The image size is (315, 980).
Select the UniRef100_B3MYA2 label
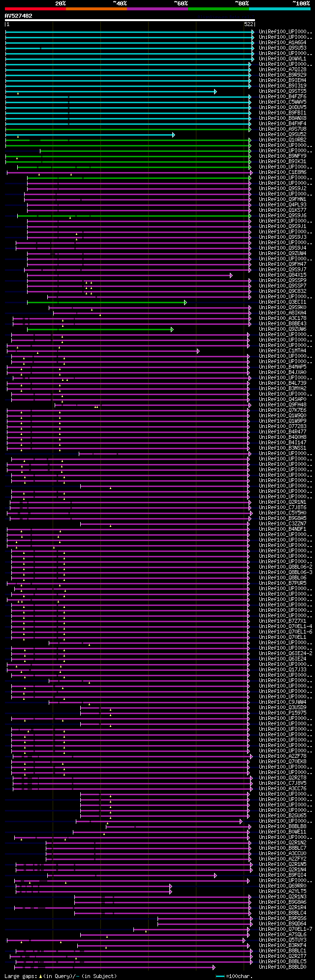283,388
